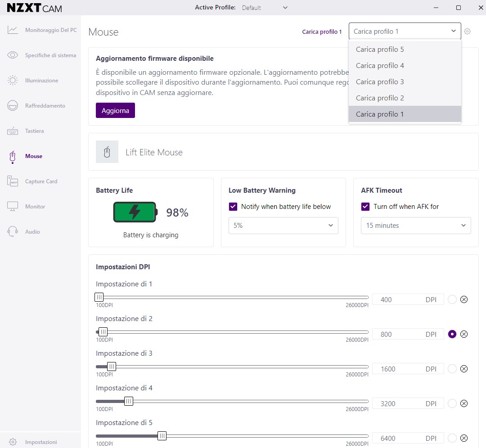The width and height of the screenshot is (486, 448).
Task: Open Monitoraggio Del PC sidebar icon
Action: click(13, 30)
